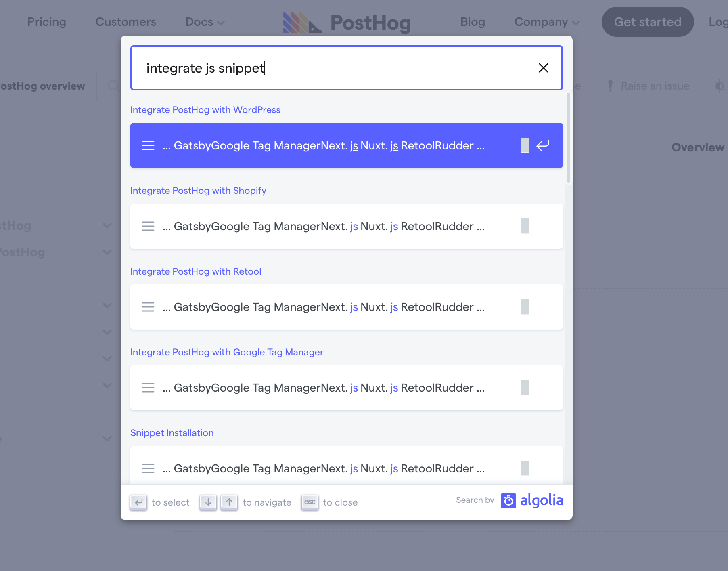This screenshot has width=728, height=571.
Task: Click the Algolia logo icon
Action: click(x=508, y=501)
